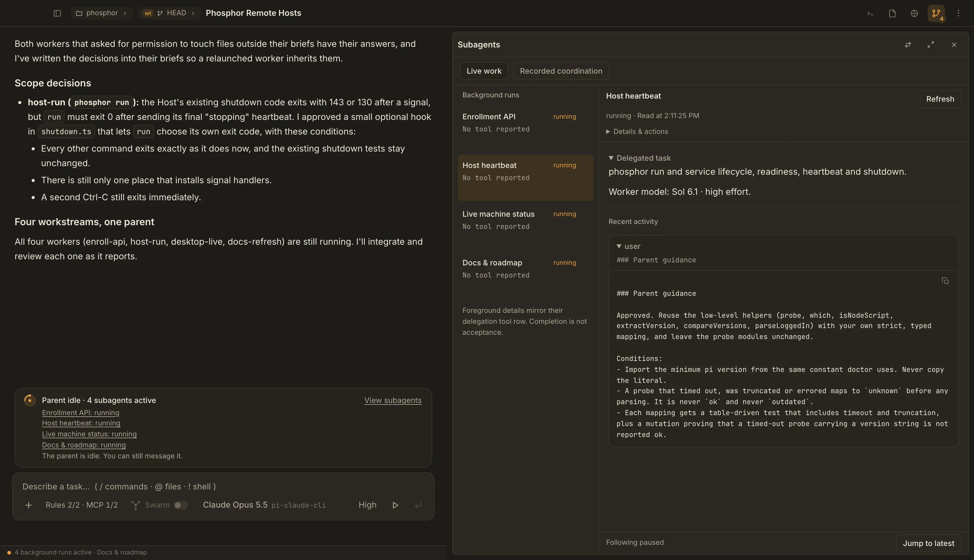Viewport: 974px width, 560px height.
Task: Click the 4 background runs active status
Action: tap(81, 552)
